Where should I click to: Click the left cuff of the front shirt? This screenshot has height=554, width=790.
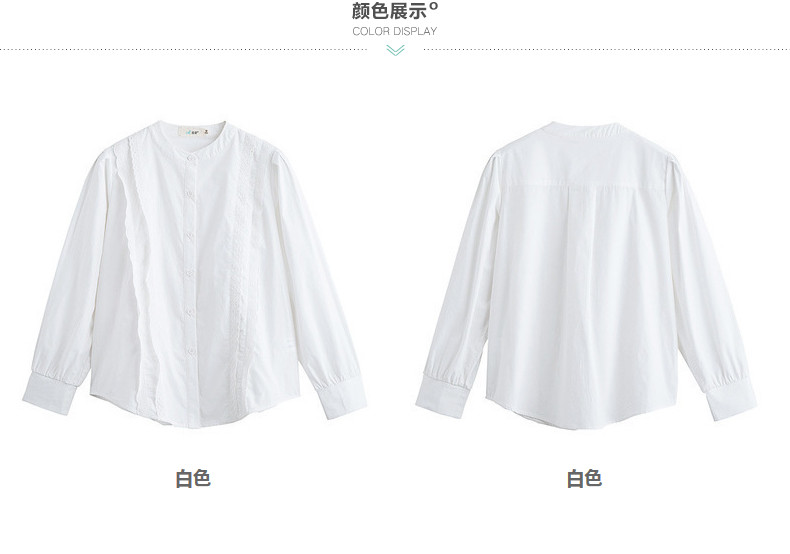point(49,393)
